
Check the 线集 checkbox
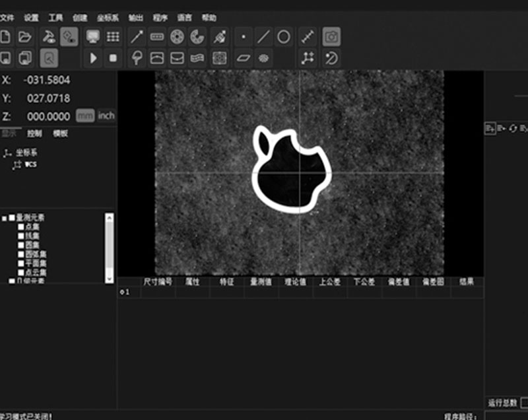21,236
